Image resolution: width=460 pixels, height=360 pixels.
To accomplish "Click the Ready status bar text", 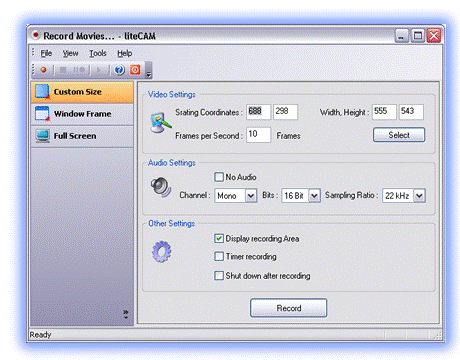I will (x=40, y=335).
